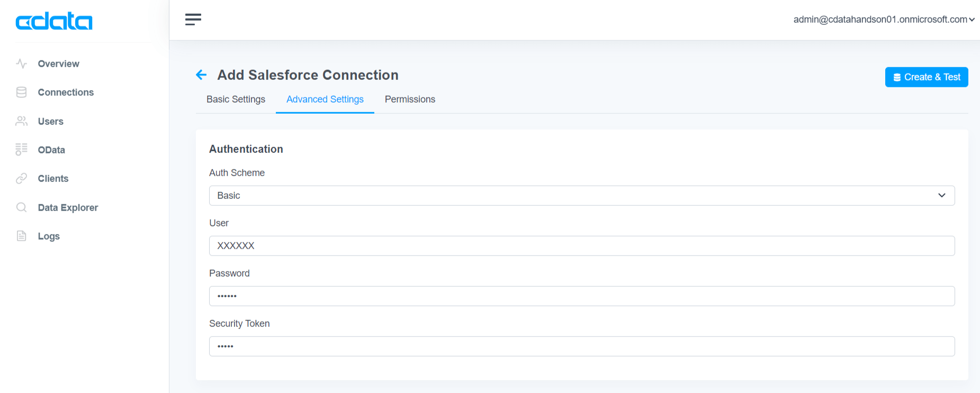Open the Connections sidebar link
The height and width of the screenshot is (393, 980).
(x=66, y=92)
